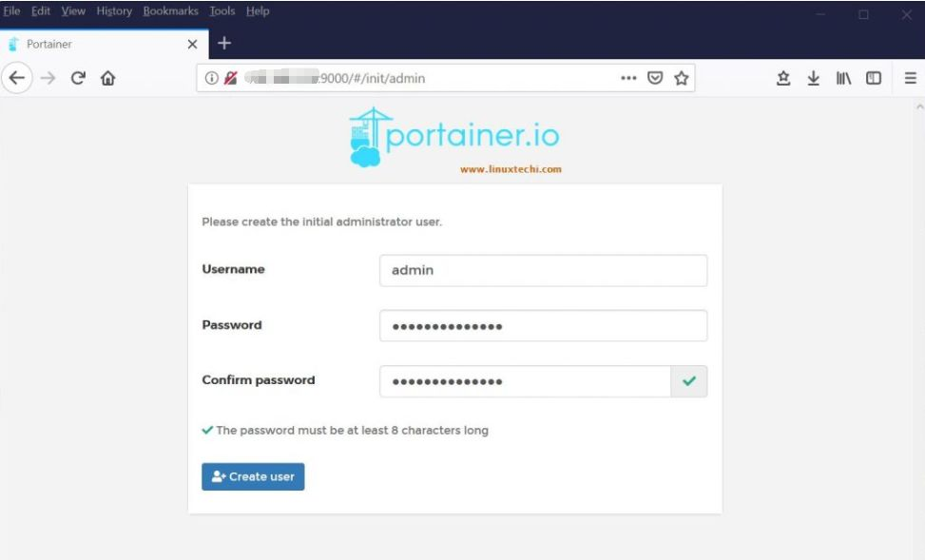Open the Tools menu

point(222,11)
